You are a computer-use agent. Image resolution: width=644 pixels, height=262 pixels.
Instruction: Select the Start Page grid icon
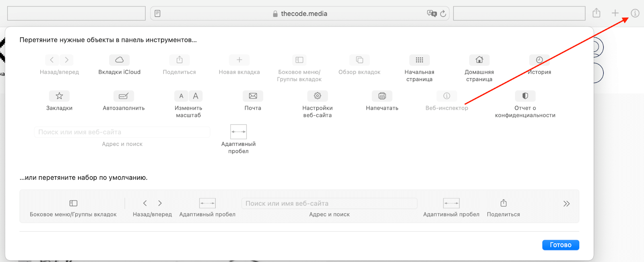[x=419, y=60]
